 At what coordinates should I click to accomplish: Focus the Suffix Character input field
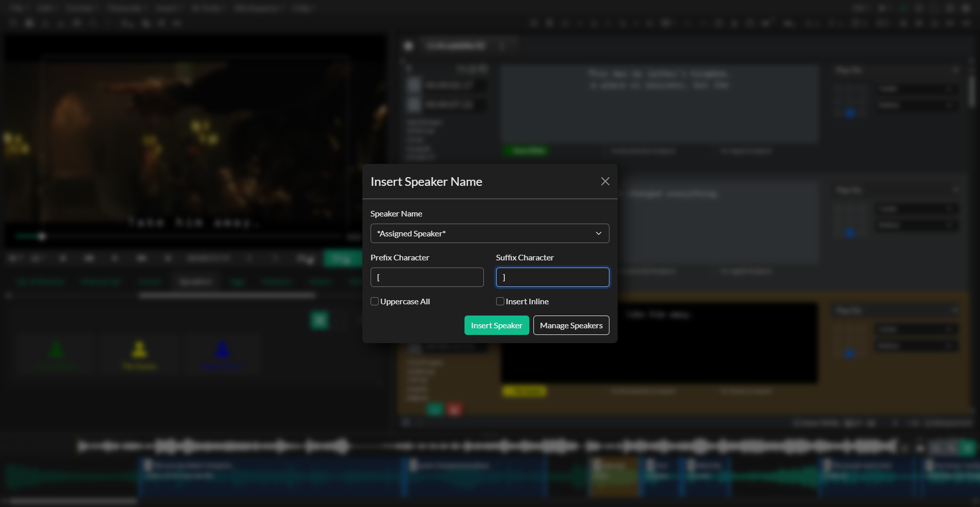tap(552, 277)
